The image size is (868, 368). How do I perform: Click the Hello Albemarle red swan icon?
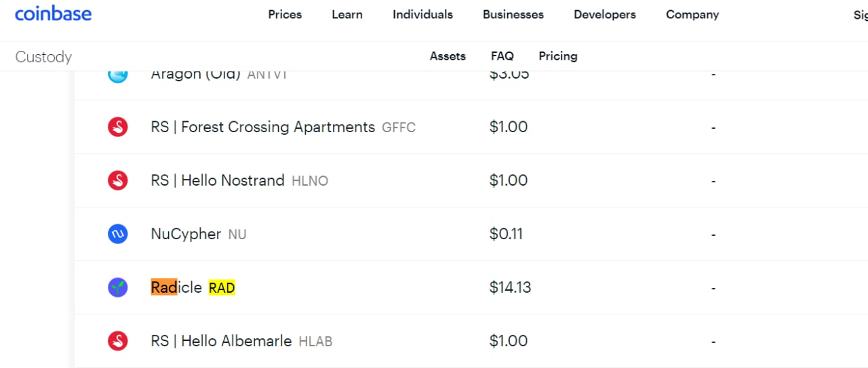coord(118,341)
